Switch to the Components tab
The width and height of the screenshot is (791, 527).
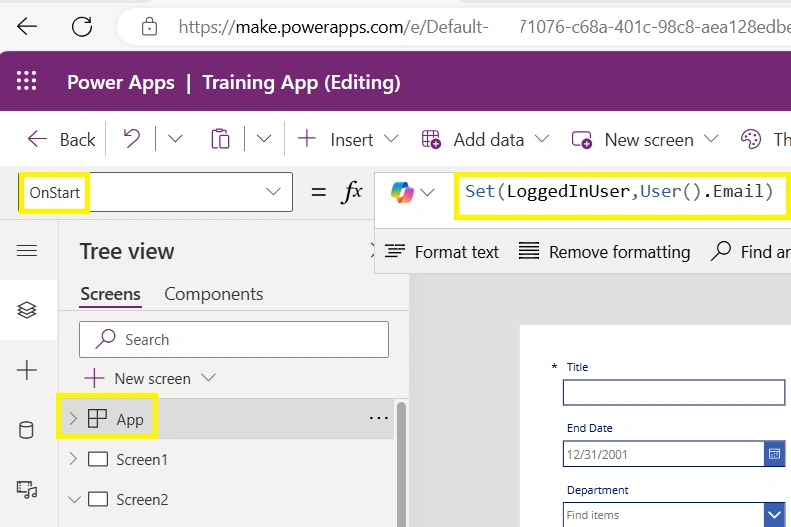pyautogui.click(x=214, y=294)
